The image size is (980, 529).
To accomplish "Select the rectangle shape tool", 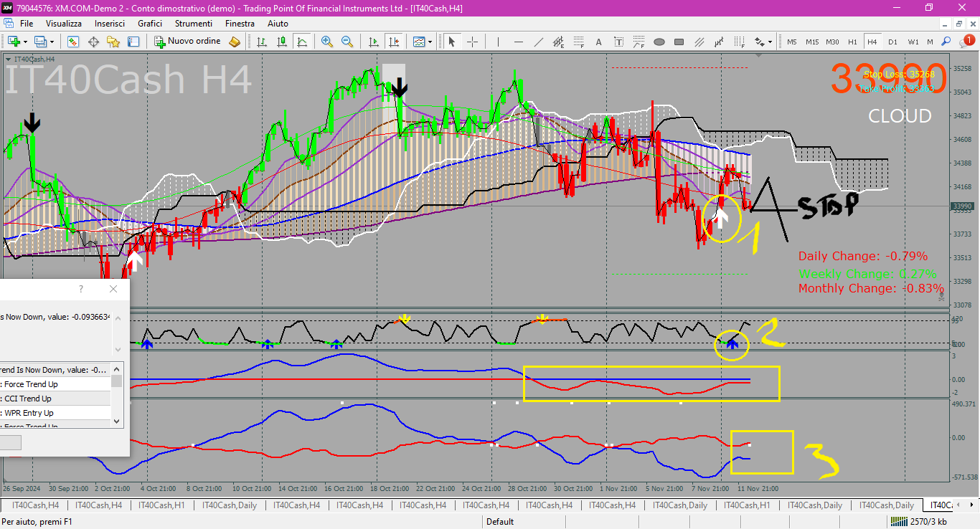I will pos(679,42).
